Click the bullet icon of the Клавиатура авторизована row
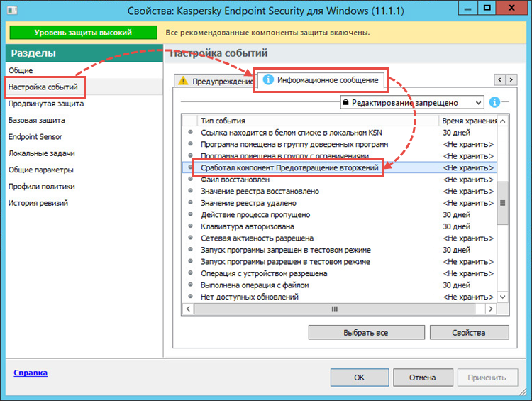 point(190,226)
